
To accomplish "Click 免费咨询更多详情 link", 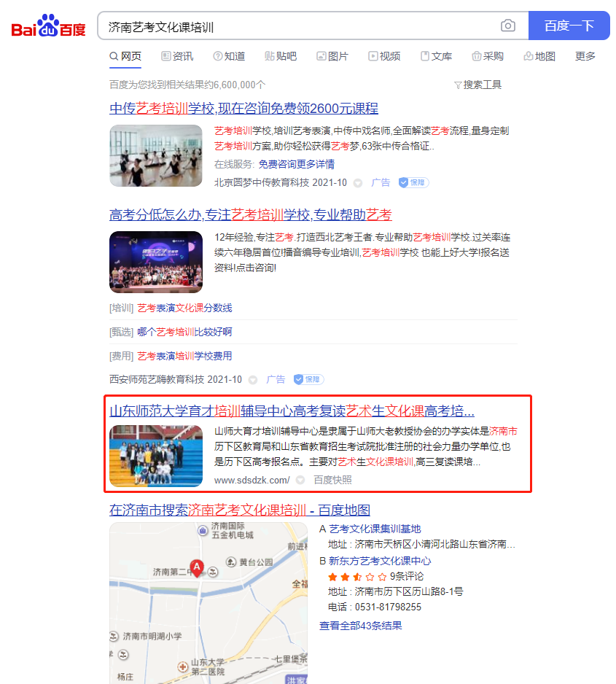I will click(x=297, y=165).
